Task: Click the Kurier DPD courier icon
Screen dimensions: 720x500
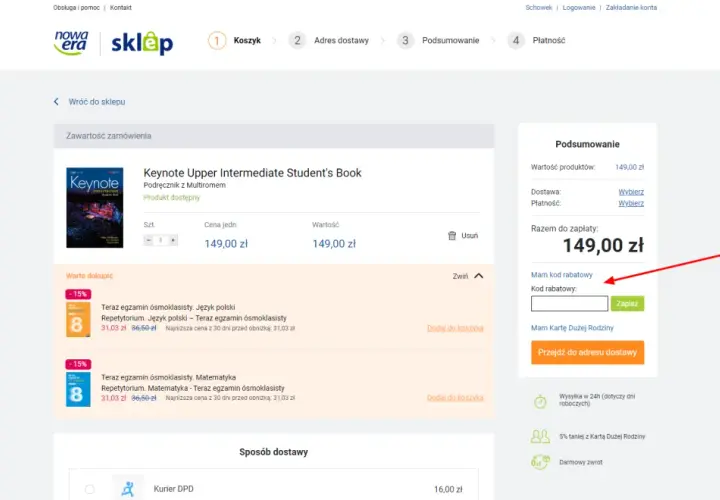Action: tap(128, 489)
